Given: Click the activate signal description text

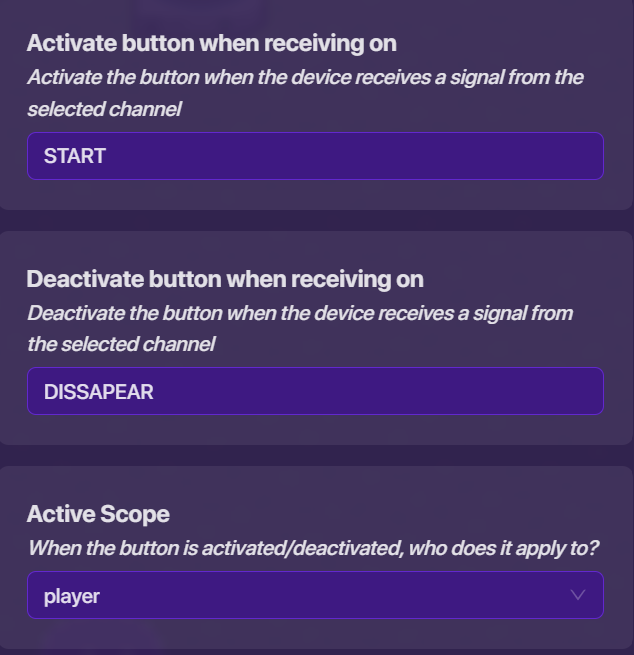Looking at the screenshot, I should [x=305, y=77].
